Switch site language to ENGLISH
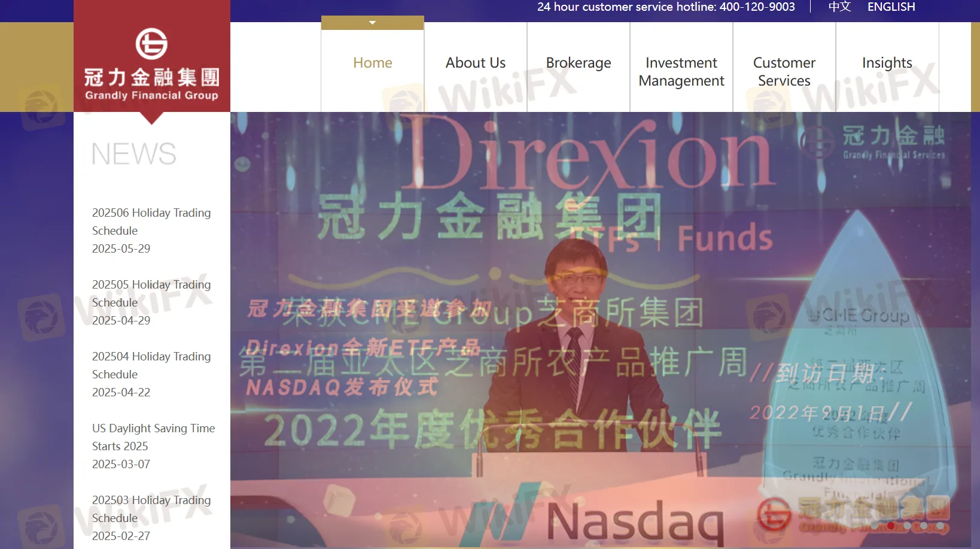980x549 pixels. 891,7
